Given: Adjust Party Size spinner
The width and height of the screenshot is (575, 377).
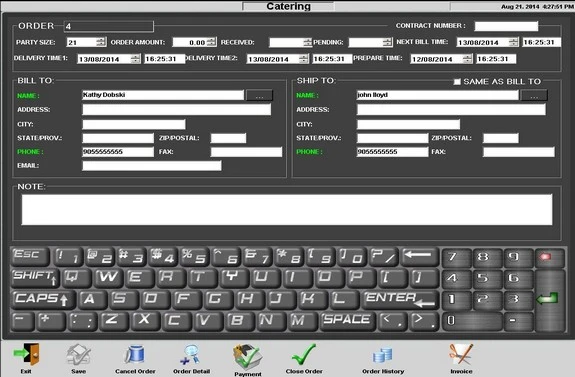Looking at the screenshot, I should 100,42.
